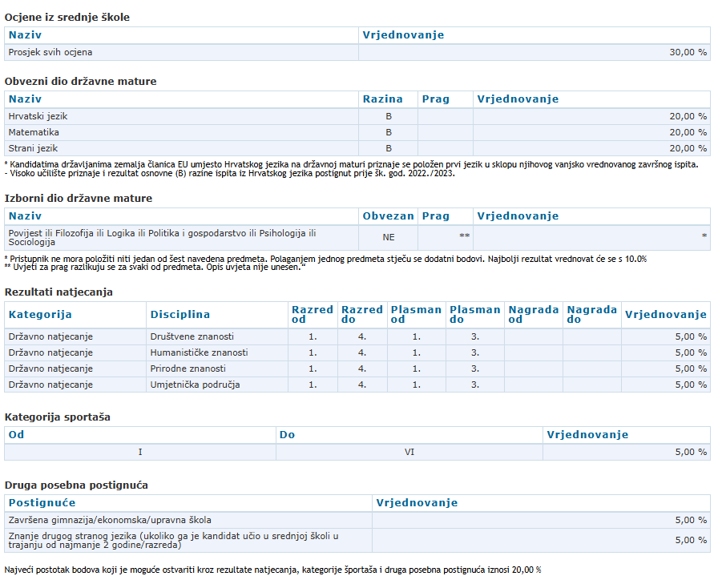This screenshot has height=588, width=718.
Task: Select the 'Humanističke znanosti' discipline cell
Action: click(199, 352)
